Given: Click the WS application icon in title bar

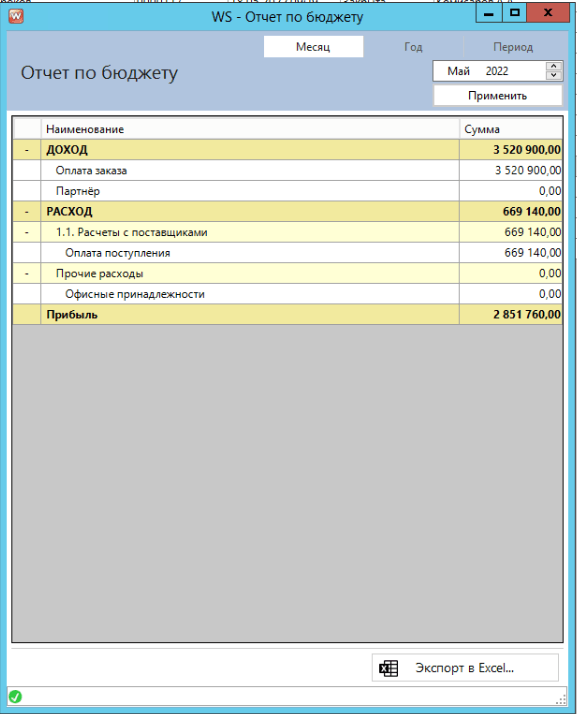Looking at the screenshot, I should tap(16, 16).
